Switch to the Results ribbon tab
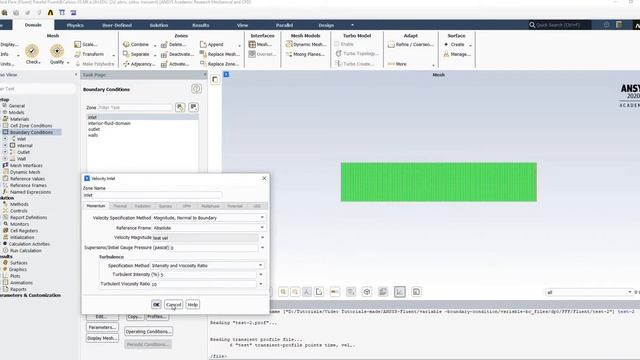640x360 pixels. click(x=200, y=25)
